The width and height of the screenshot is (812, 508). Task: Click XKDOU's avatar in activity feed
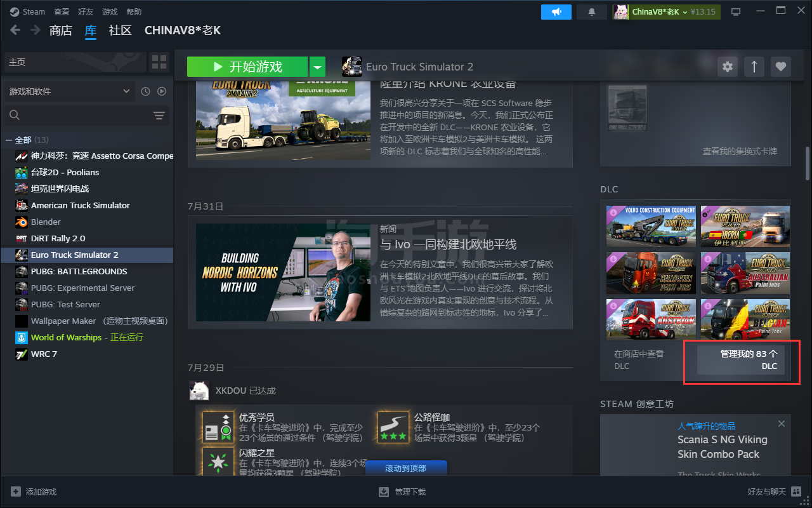[x=199, y=390]
